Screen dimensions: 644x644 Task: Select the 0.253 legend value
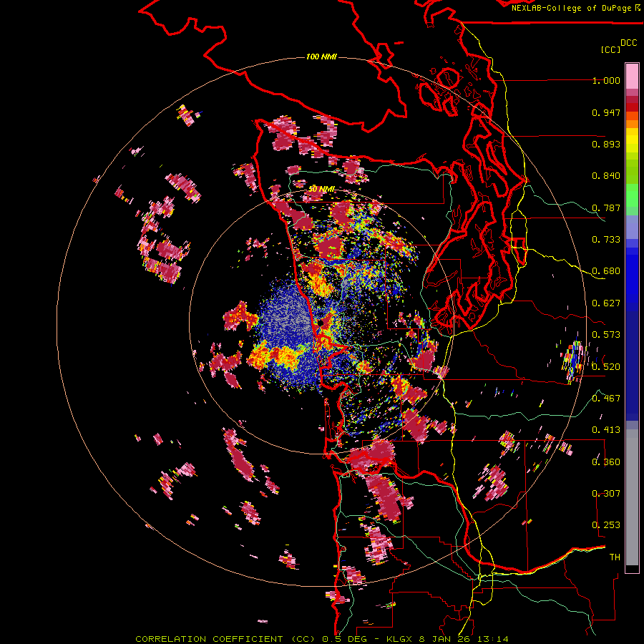[x=606, y=525]
